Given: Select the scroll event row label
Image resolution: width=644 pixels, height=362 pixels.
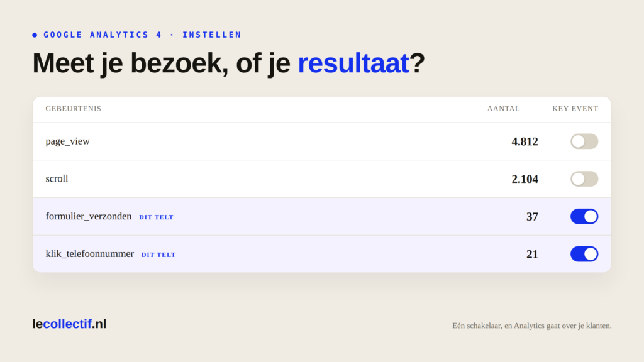Looking at the screenshot, I should 57,178.
